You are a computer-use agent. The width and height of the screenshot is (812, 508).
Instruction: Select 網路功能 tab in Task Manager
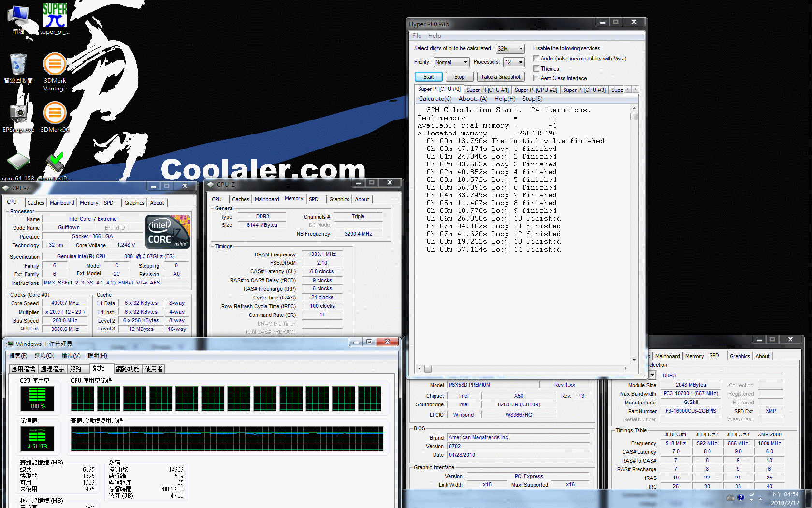click(x=128, y=369)
